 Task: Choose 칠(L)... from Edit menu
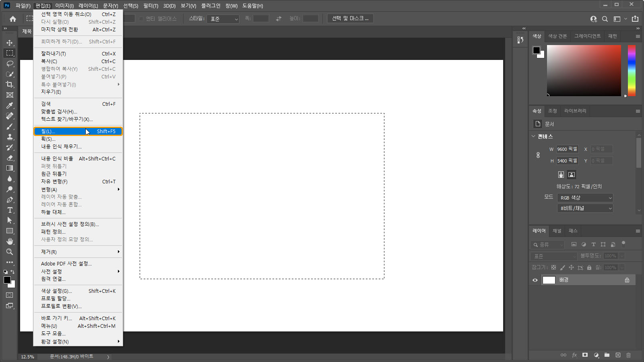click(78, 132)
